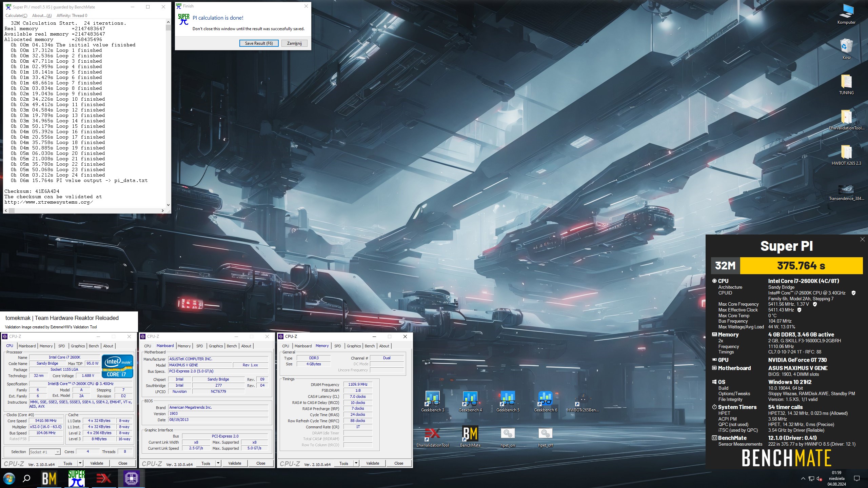Image resolution: width=868 pixels, height=488 pixels.
Task: Click the 375.764 s result in BenchMate
Action: pyautogui.click(x=801, y=265)
